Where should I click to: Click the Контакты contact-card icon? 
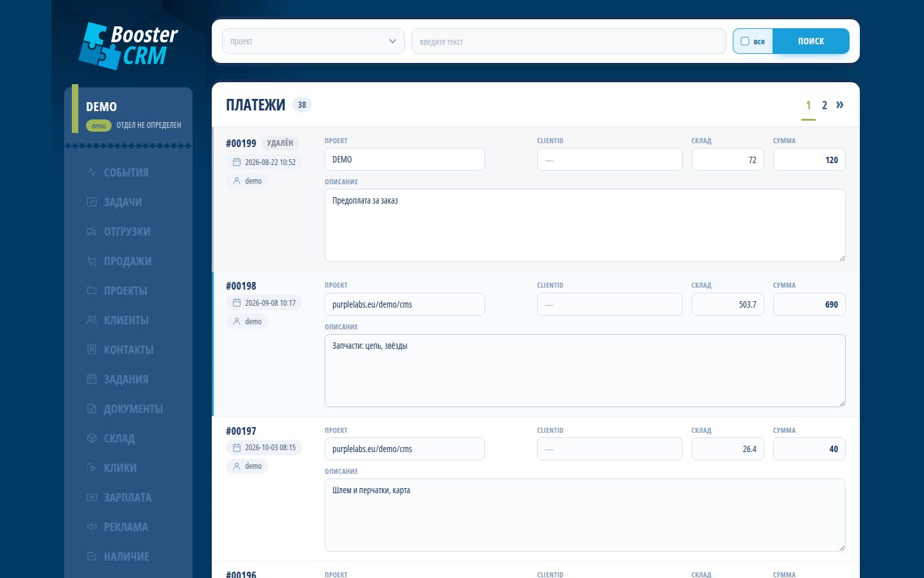click(92, 349)
